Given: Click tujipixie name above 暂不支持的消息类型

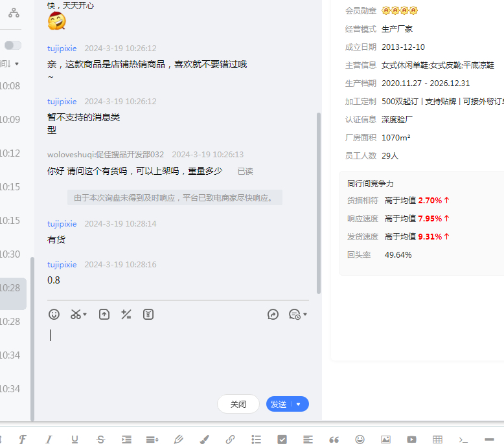Looking at the screenshot, I should [x=62, y=102].
